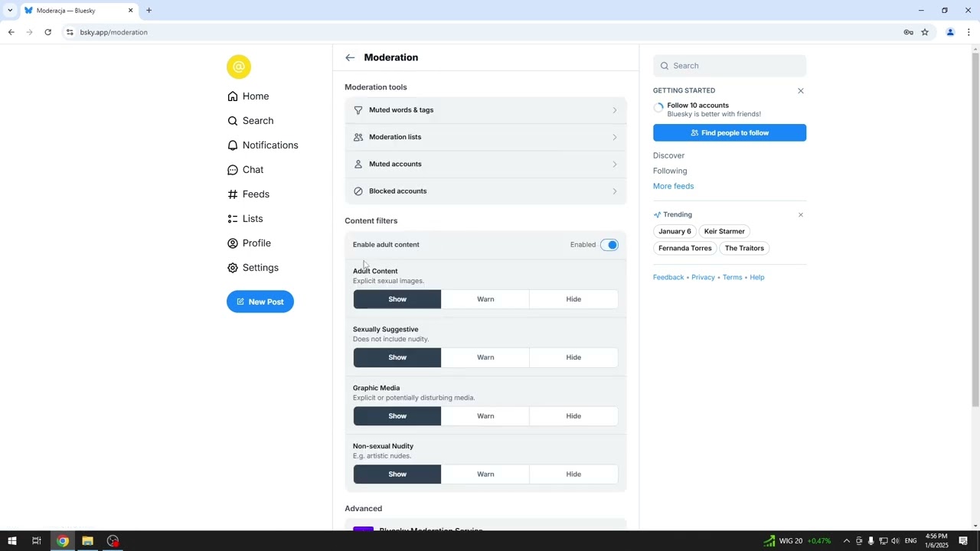Open Keir Starmer trending topic
This screenshot has width=980, height=551.
point(724,231)
